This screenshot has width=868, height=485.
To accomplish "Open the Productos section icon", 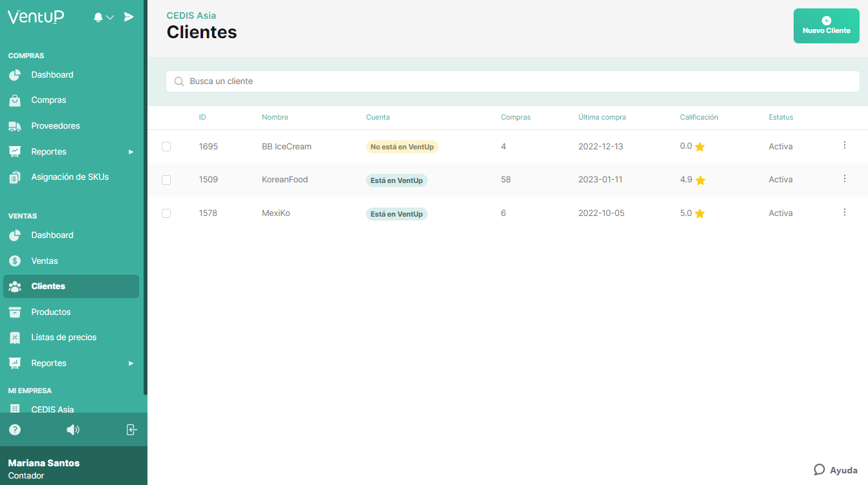I will click(x=16, y=312).
